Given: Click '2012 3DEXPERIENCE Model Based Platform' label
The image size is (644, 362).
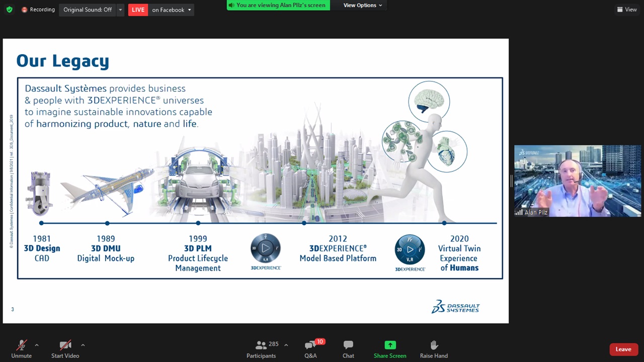Looking at the screenshot, I should [338, 248].
